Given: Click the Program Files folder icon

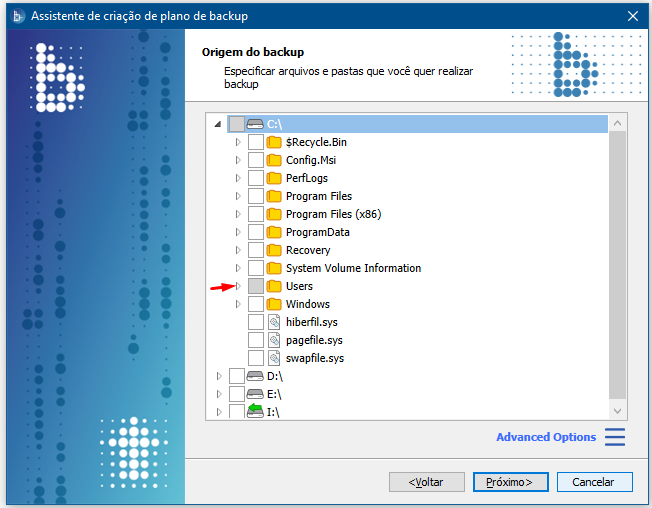Looking at the screenshot, I should click(x=274, y=196).
